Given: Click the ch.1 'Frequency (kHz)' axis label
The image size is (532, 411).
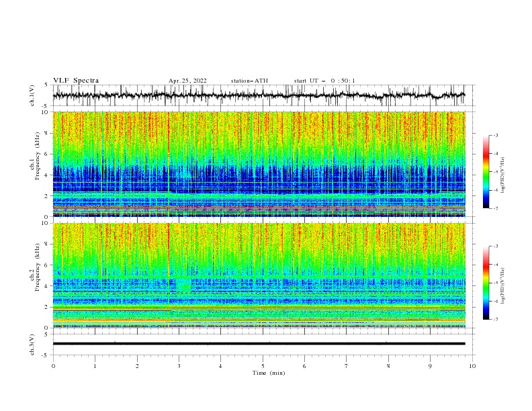Looking at the screenshot, I should tap(38, 156).
